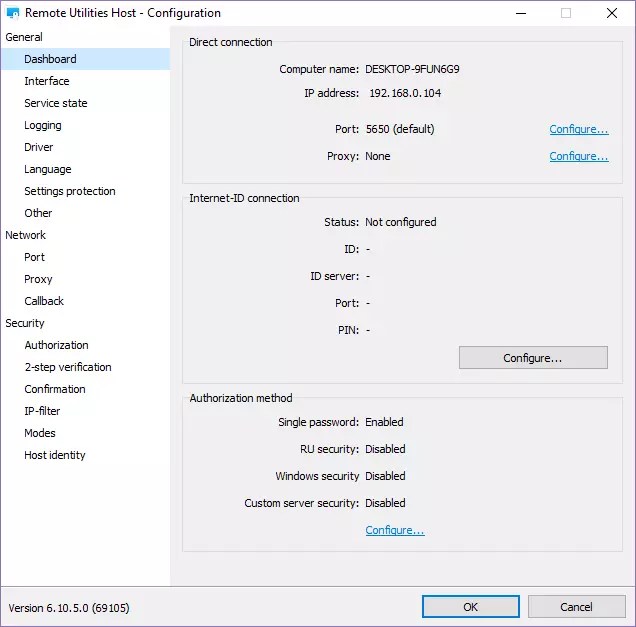Click the IP address 192.168.0.104
Image resolution: width=636 pixels, height=627 pixels.
[x=405, y=93]
